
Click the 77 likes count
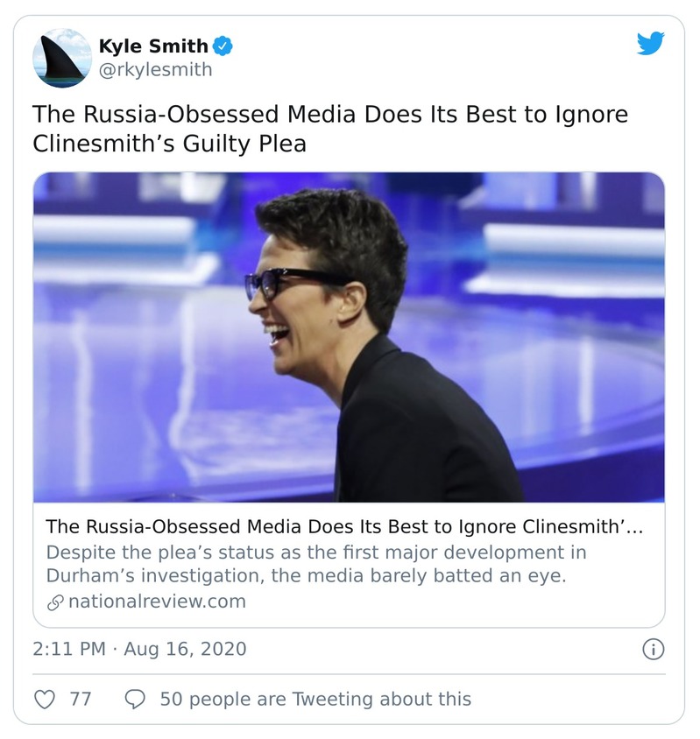point(81,699)
